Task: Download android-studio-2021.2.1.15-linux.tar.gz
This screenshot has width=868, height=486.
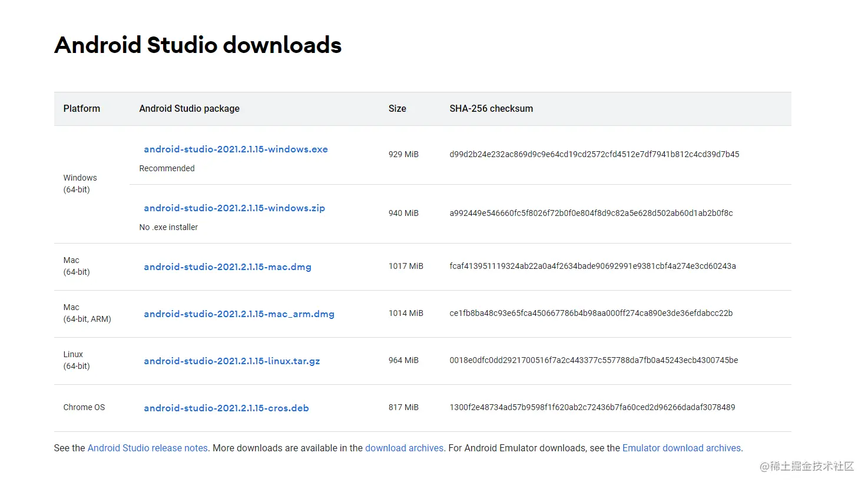Action: click(232, 361)
